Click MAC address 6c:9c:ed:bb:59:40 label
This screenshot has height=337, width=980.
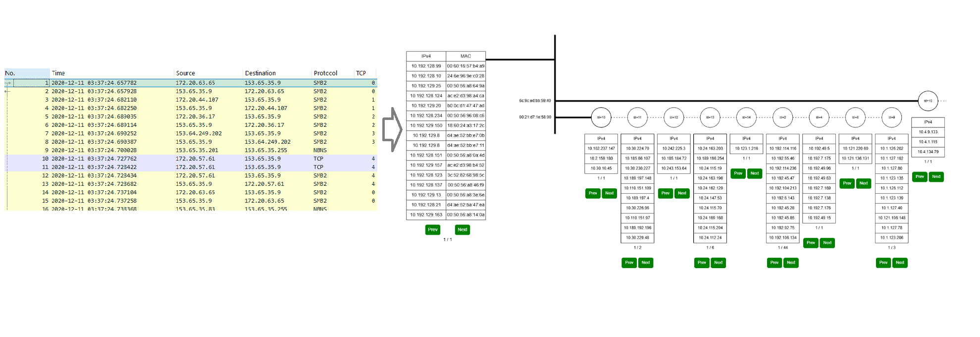pyautogui.click(x=535, y=101)
